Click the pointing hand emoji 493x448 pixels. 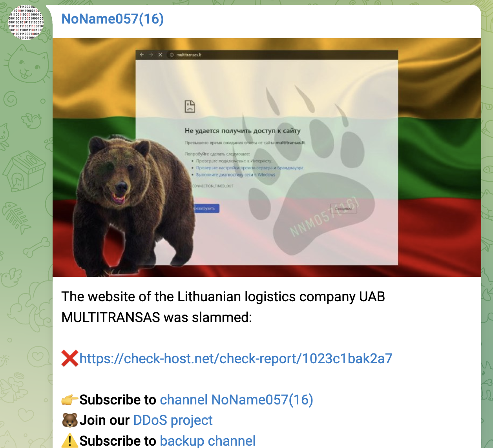[70, 400]
